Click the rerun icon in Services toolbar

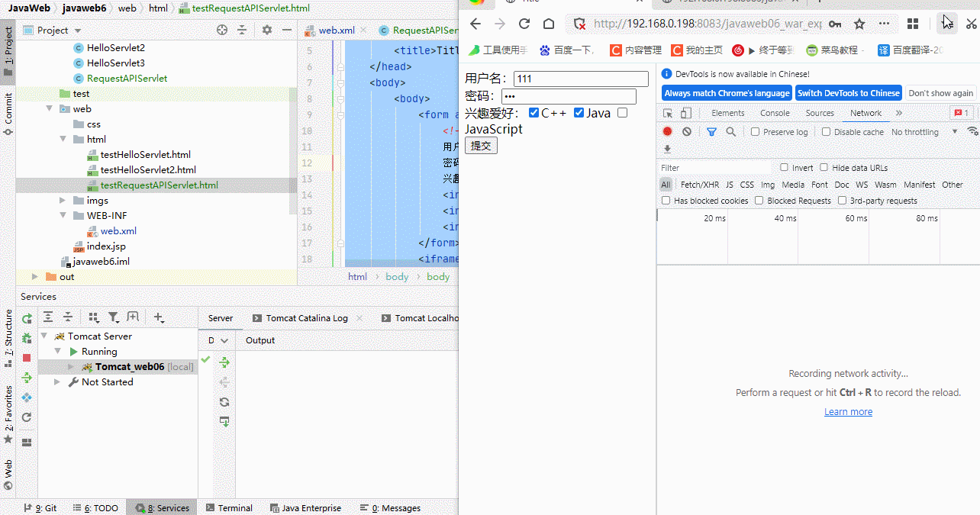27,319
